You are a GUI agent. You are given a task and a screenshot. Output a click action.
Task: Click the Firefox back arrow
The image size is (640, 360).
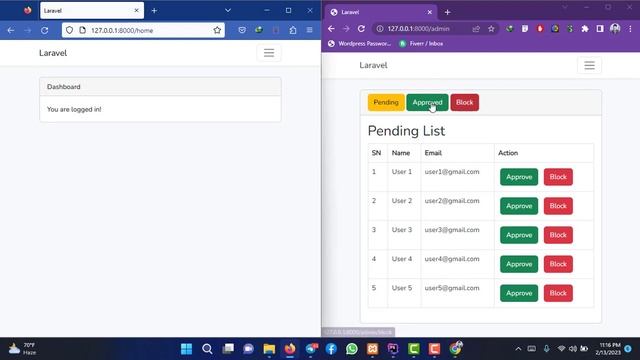(x=11, y=30)
